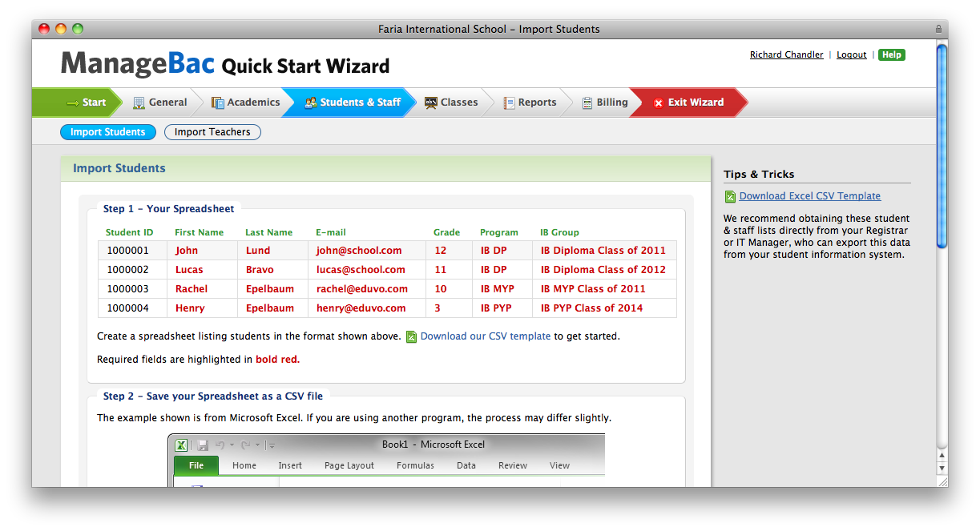
Task: Click the First Name cell Lucas
Action: point(190,270)
